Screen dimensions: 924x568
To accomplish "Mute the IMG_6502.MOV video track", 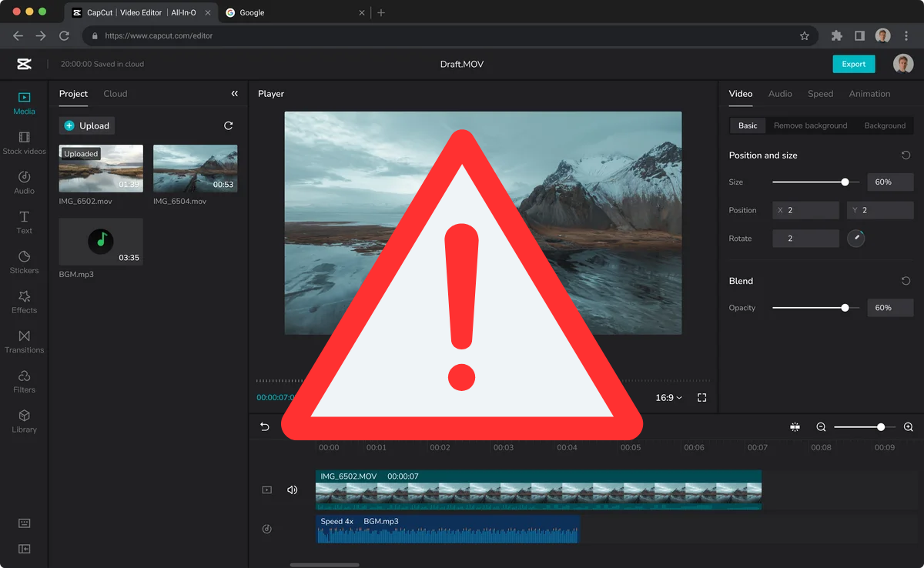I will (292, 489).
